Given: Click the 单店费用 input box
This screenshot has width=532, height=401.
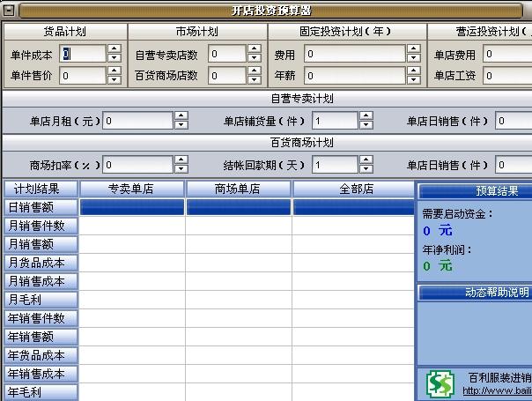Looking at the screenshot, I should pos(506,55).
